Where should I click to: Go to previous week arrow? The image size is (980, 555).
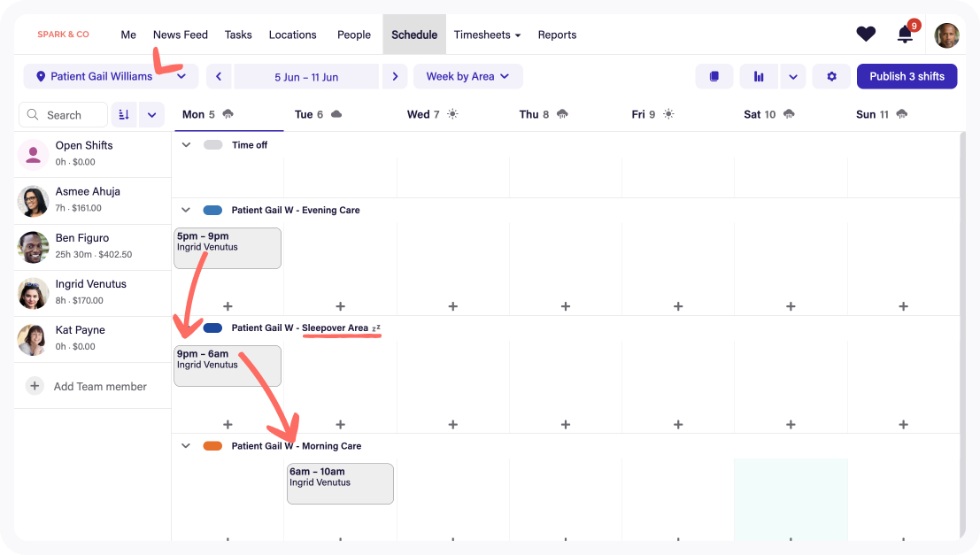219,77
